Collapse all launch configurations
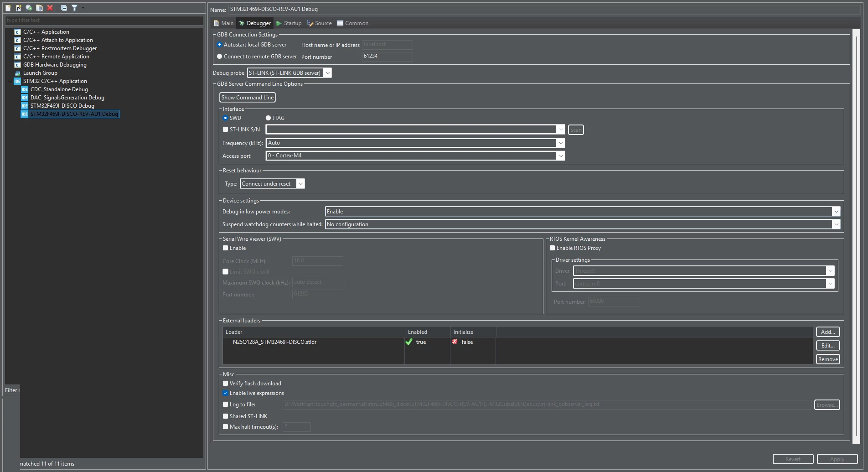Image resolution: width=868 pixels, height=472 pixels. tap(64, 8)
